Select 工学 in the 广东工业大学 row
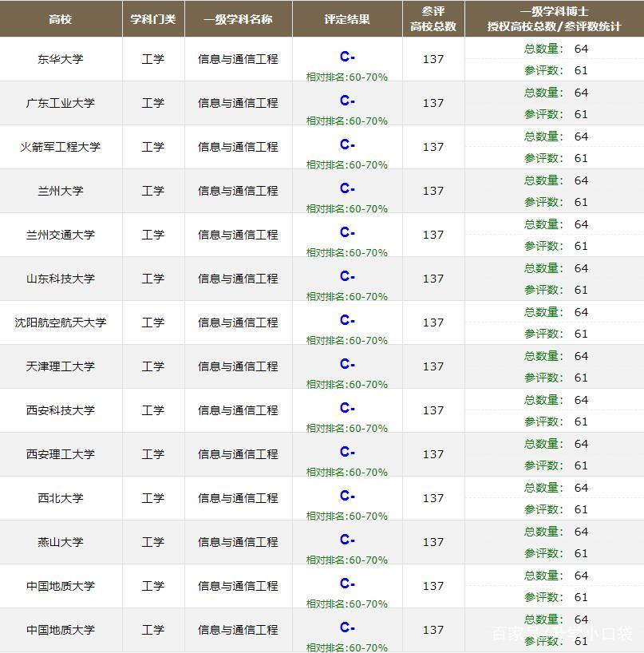The height and width of the screenshot is (653, 644). pyautogui.click(x=153, y=103)
